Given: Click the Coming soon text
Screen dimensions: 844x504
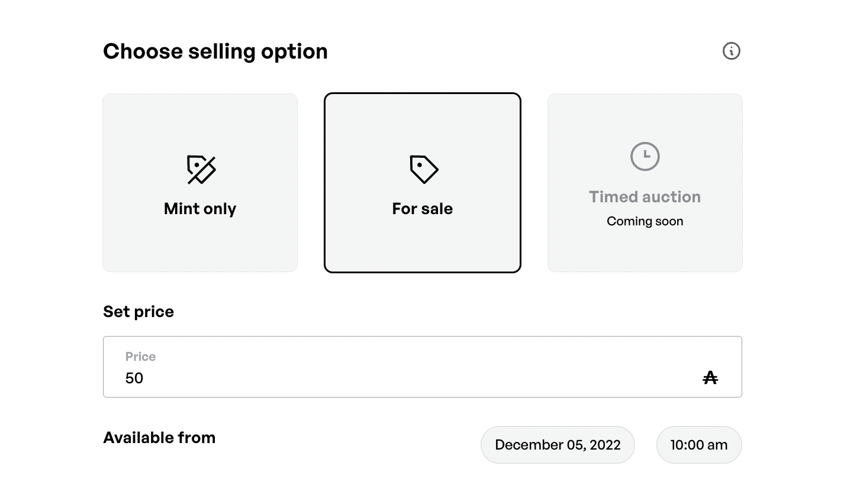Looking at the screenshot, I should point(645,221).
